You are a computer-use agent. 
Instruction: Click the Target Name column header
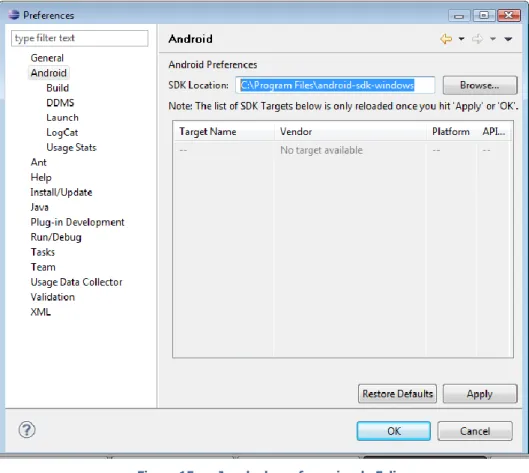click(224, 132)
